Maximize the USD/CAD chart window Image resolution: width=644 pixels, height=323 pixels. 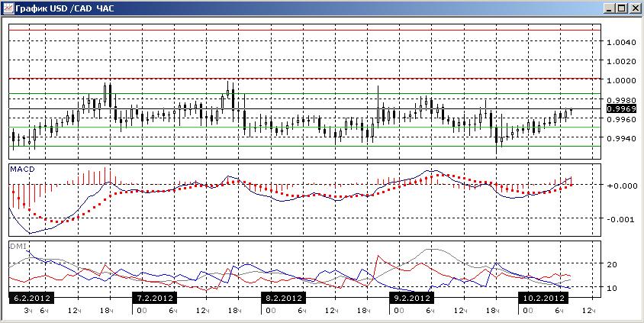pos(621,8)
